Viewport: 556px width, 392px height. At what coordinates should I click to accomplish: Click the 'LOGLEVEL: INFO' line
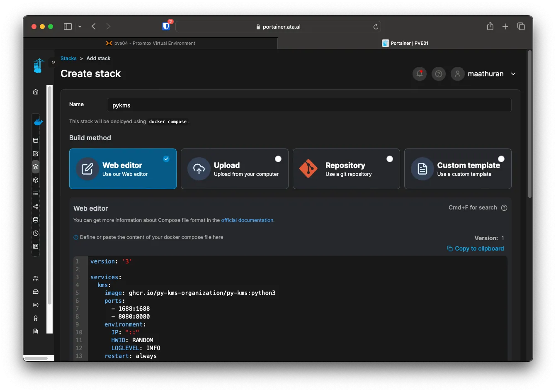click(136, 348)
